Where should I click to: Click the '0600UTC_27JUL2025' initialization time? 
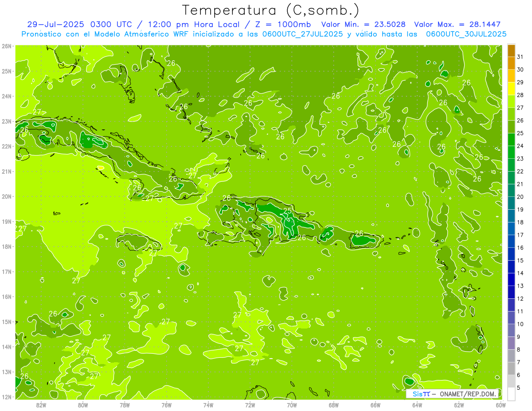coord(302,34)
